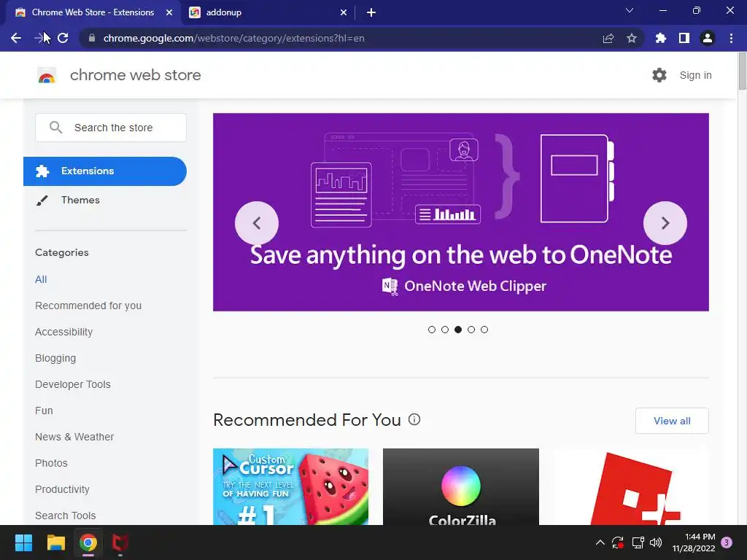Select Themes in the sidebar
The width and height of the screenshot is (747, 560).
tap(80, 200)
